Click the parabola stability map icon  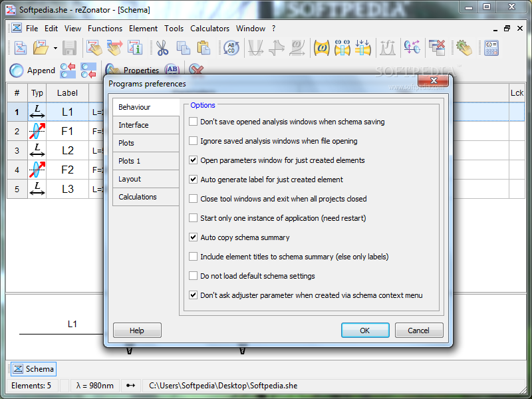[255, 48]
